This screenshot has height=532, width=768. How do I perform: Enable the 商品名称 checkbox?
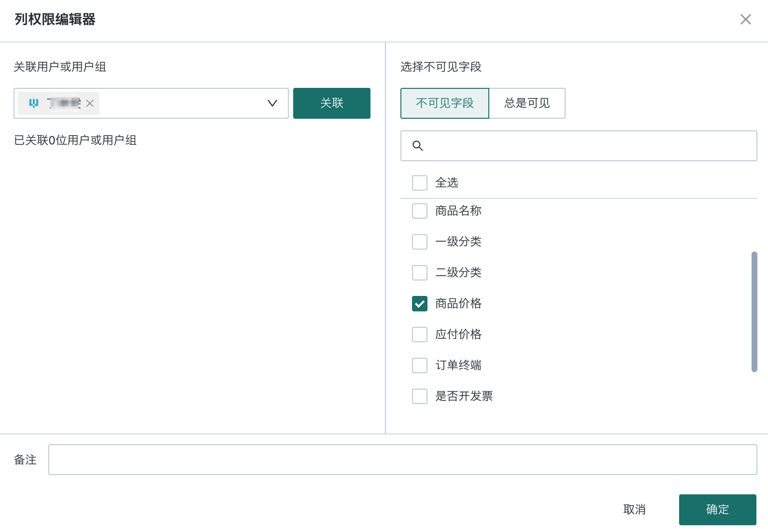click(x=420, y=211)
